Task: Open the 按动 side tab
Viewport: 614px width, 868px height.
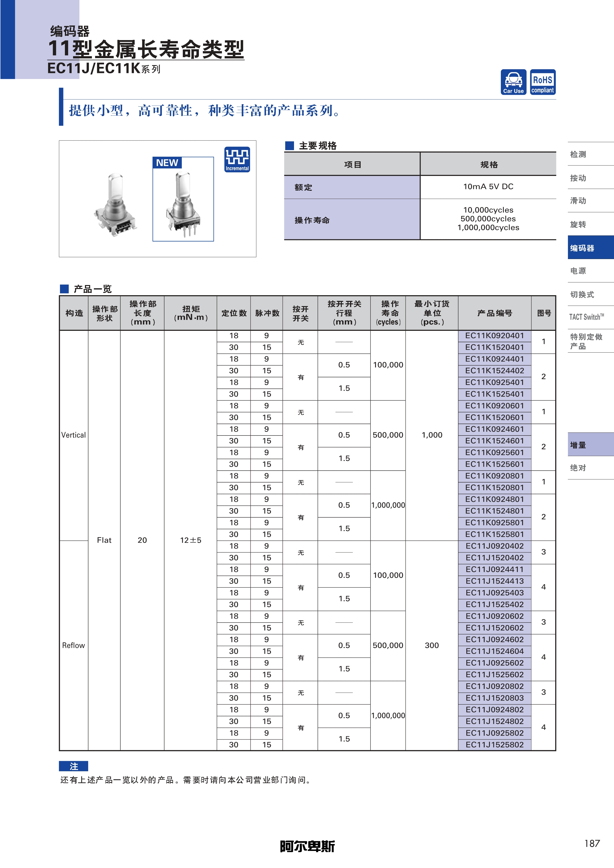Action: [578, 178]
